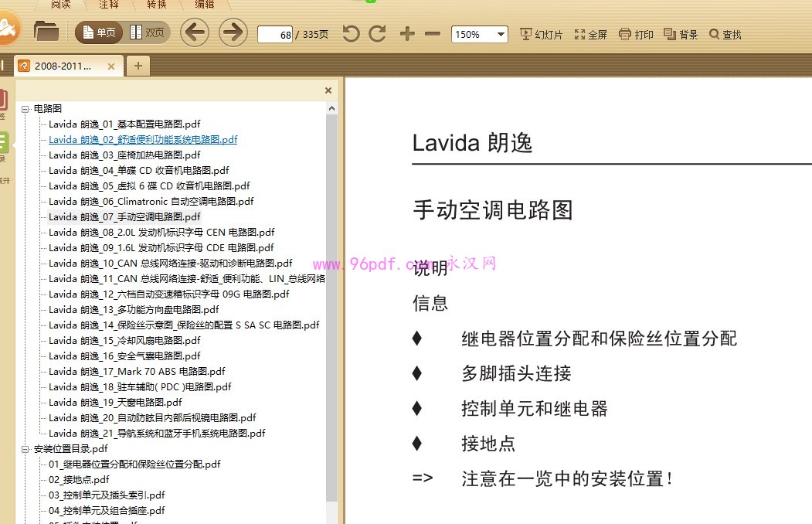Click the page number input field

(275, 35)
